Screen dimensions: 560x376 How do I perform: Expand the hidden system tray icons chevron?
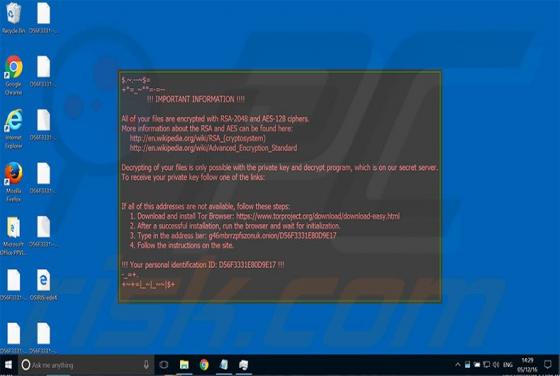[x=458, y=365]
